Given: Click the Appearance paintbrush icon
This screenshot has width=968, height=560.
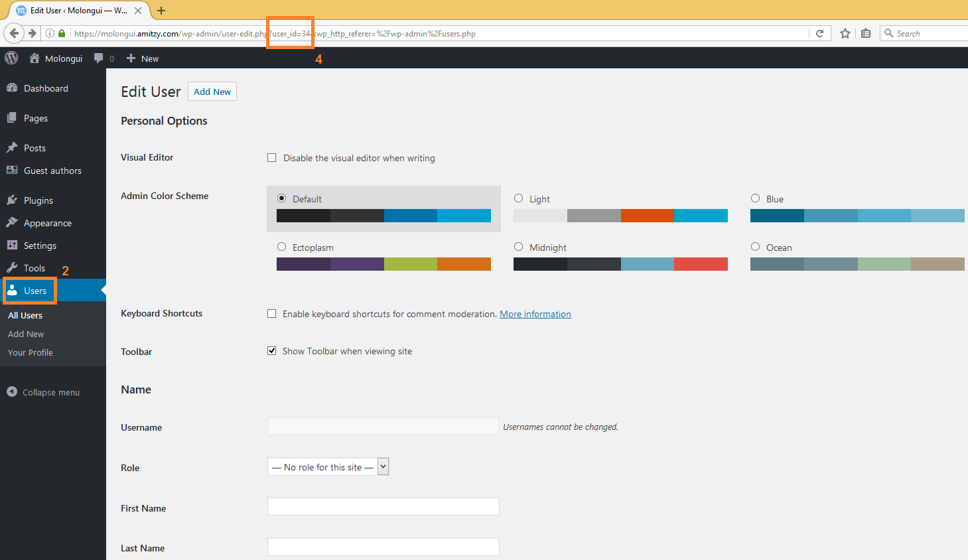Looking at the screenshot, I should point(12,222).
